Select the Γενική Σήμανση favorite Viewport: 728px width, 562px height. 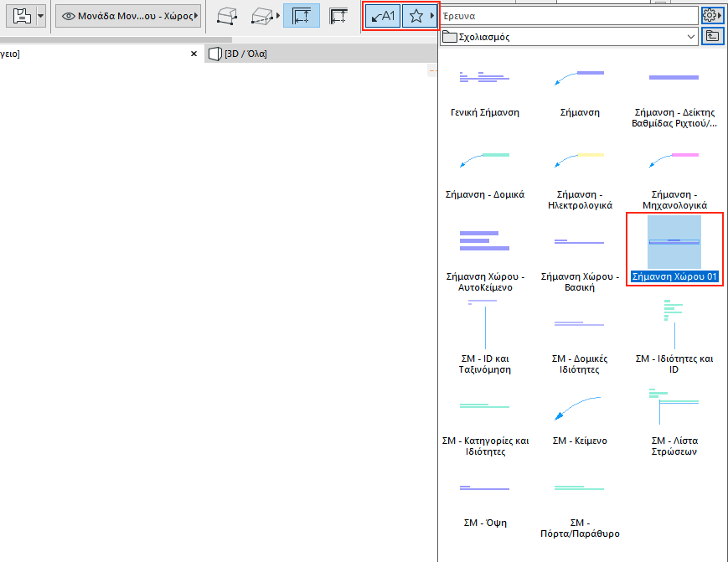pyautogui.click(x=485, y=93)
